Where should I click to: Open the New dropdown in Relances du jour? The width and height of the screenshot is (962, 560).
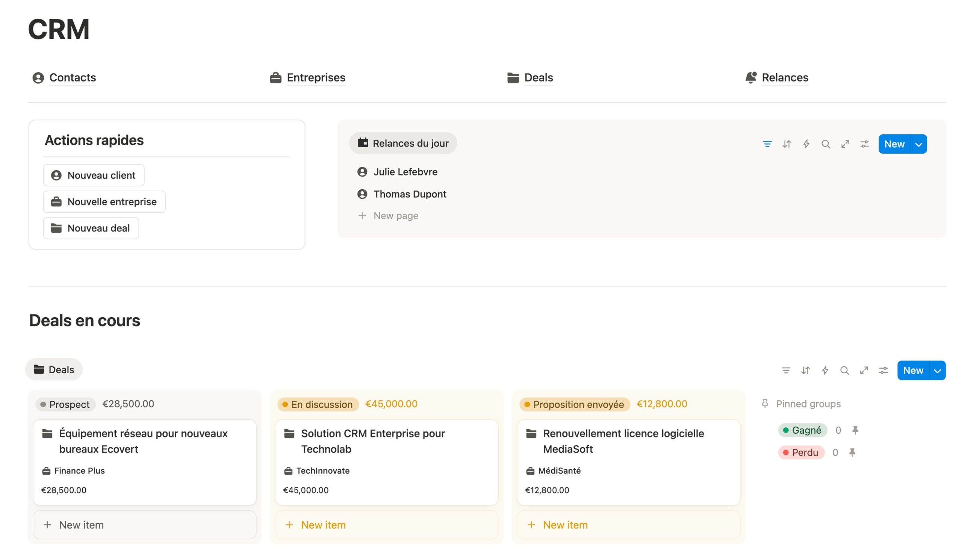(918, 144)
